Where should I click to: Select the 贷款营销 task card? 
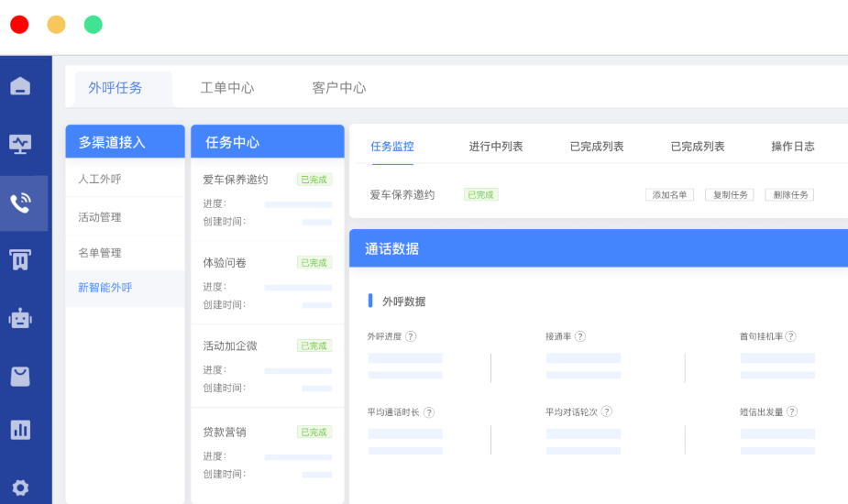coord(267,455)
